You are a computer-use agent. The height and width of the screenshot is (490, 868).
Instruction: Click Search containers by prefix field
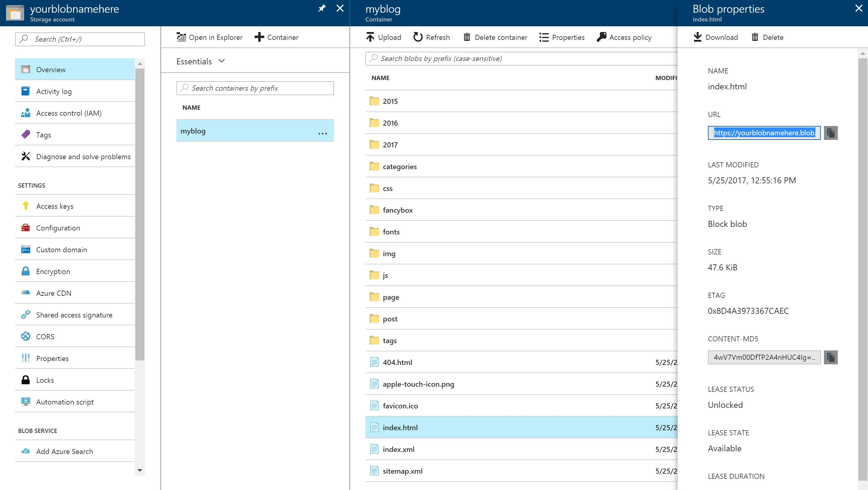(255, 88)
